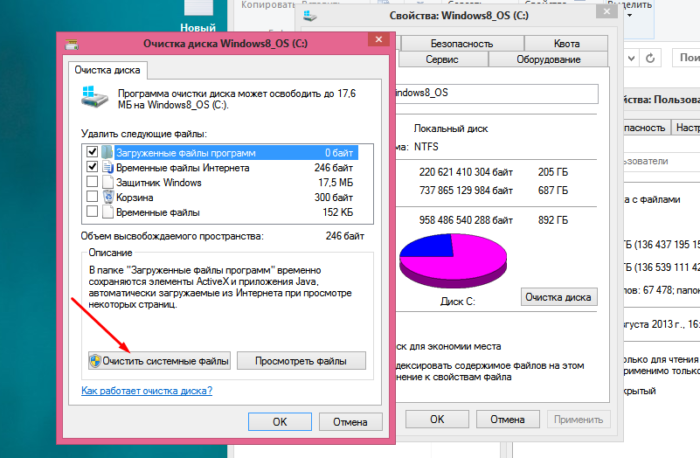Screen dimensions: 700x458
Task: Open the Сервис tab
Action: coord(441,59)
